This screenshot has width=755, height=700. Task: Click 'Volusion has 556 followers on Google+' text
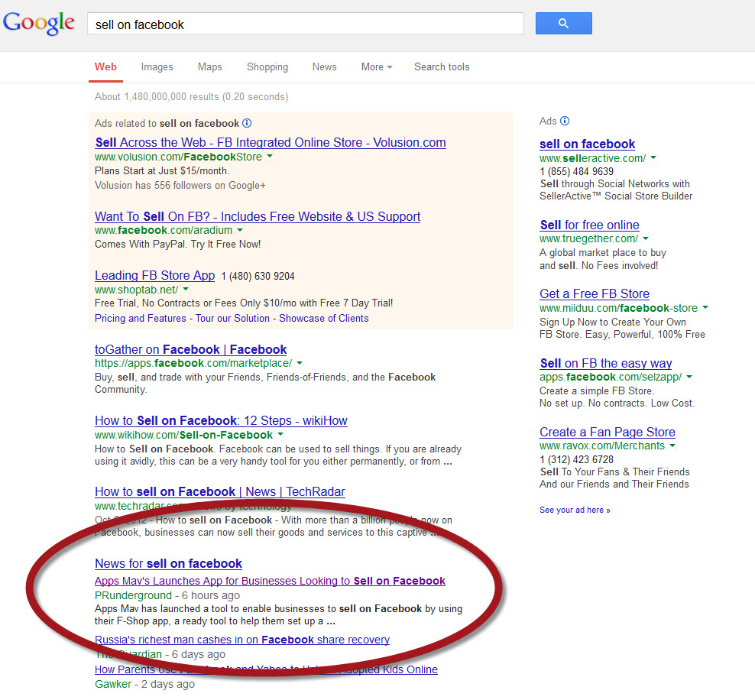[180, 186]
